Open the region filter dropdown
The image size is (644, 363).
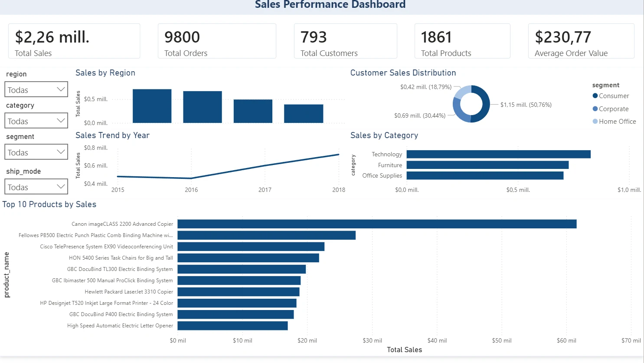coord(36,89)
